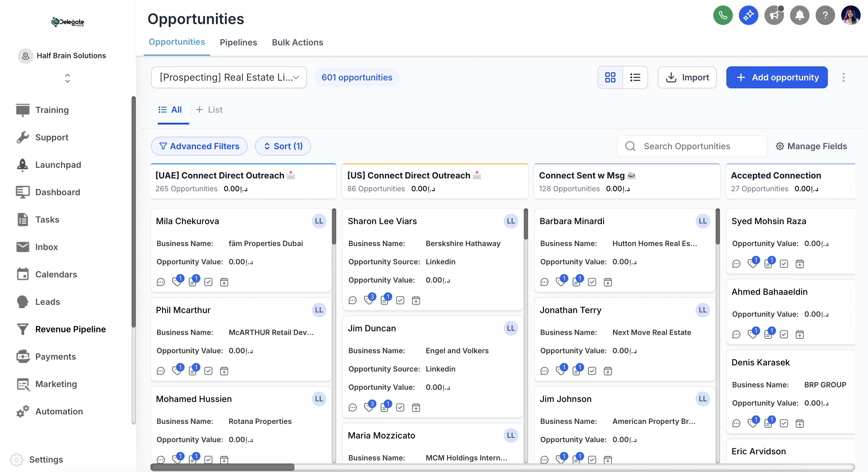
Task: Open notes icon on Barbara Minardi card
Action: coord(577,282)
